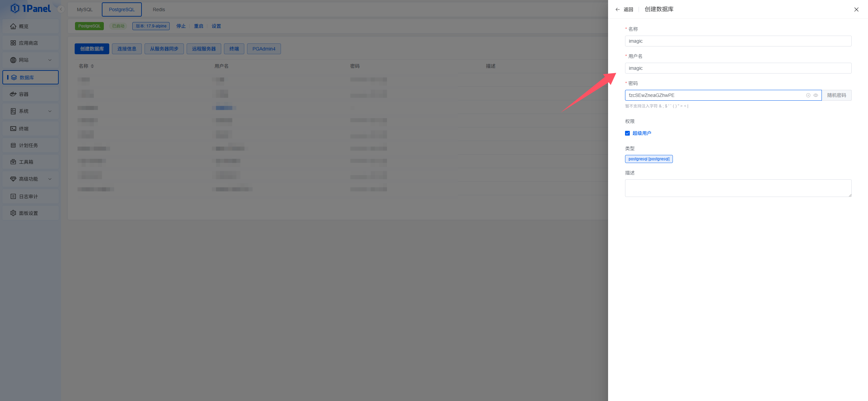Click the 1Panel logo icon

15,8
